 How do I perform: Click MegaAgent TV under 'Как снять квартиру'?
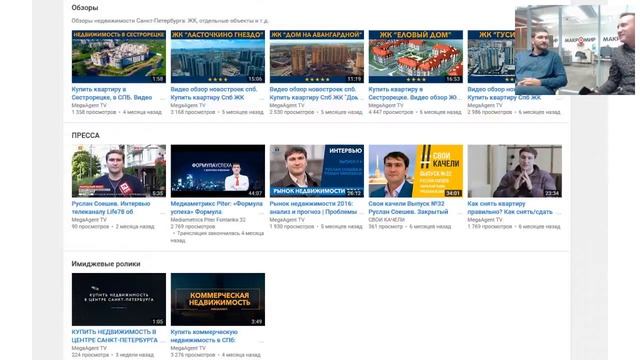(485, 220)
